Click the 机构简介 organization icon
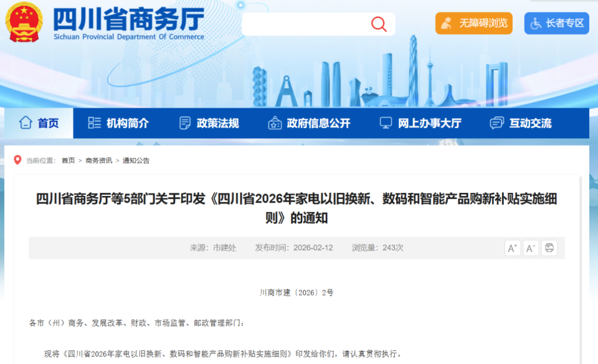This screenshot has width=598, height=364. [x=94, y=123]
